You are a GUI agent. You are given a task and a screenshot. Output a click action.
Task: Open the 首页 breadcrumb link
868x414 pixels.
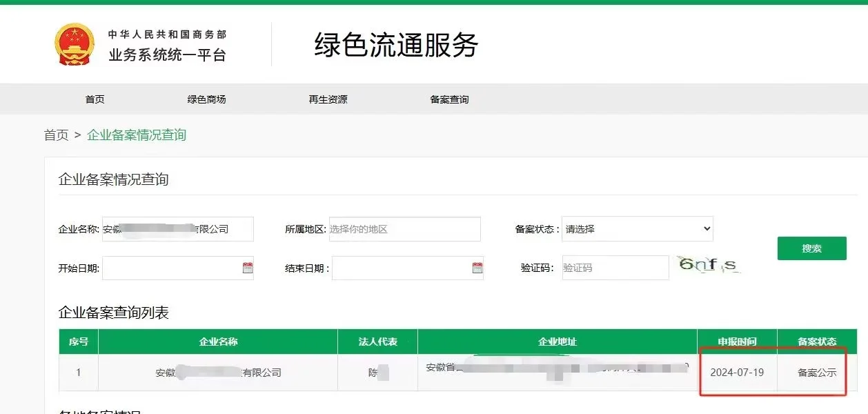(x=55, y=136)
